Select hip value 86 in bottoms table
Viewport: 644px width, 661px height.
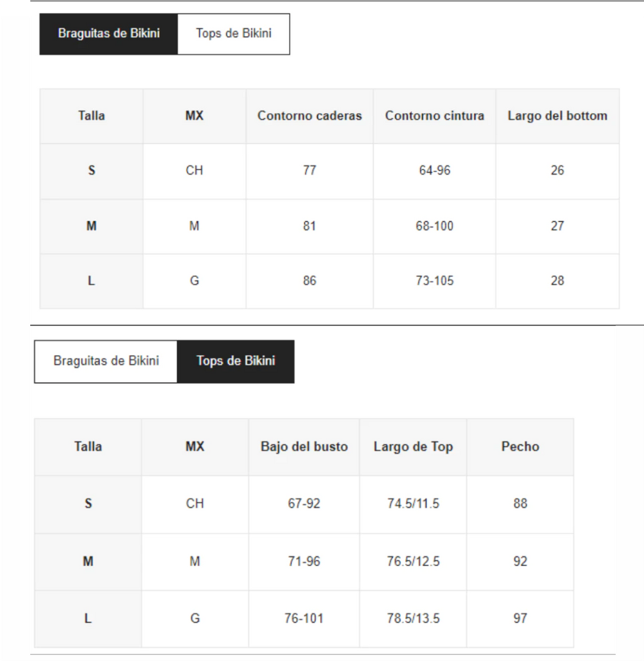[x=309, y=281]
